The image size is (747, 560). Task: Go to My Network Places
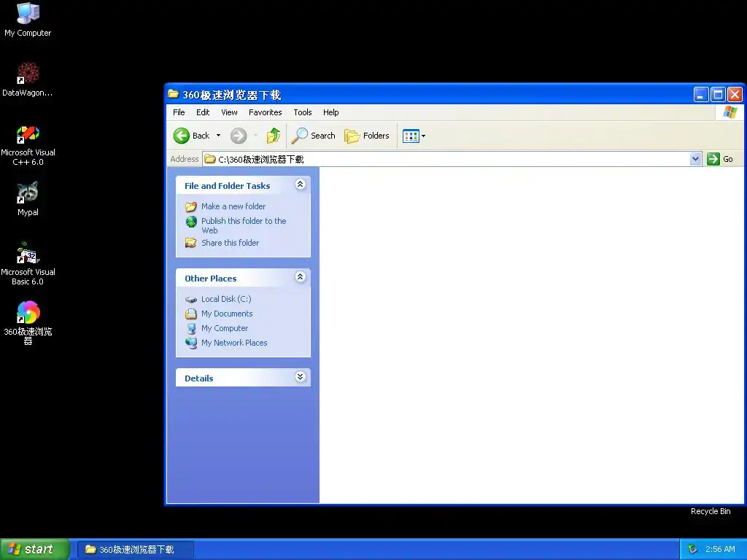point(234,343)
